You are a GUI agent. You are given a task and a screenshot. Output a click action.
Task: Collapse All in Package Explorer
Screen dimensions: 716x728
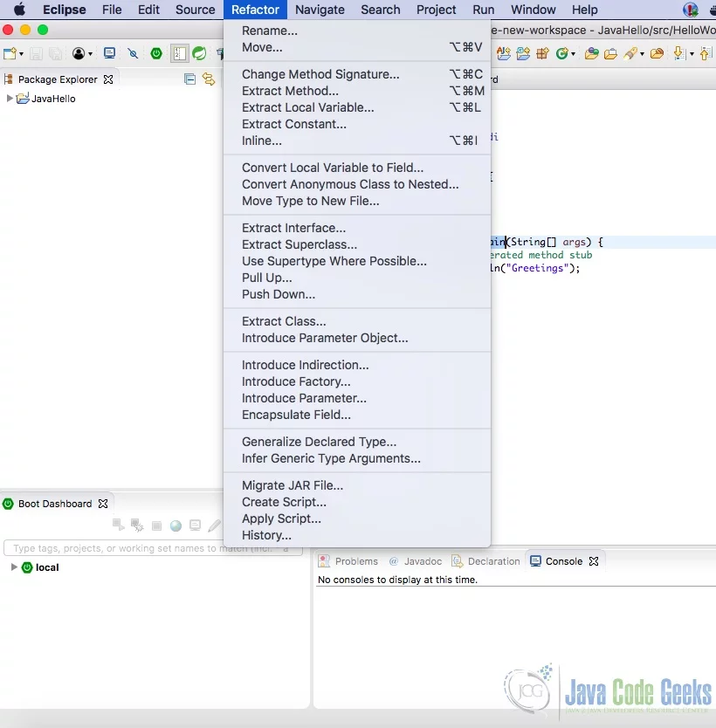pos(189,79)
